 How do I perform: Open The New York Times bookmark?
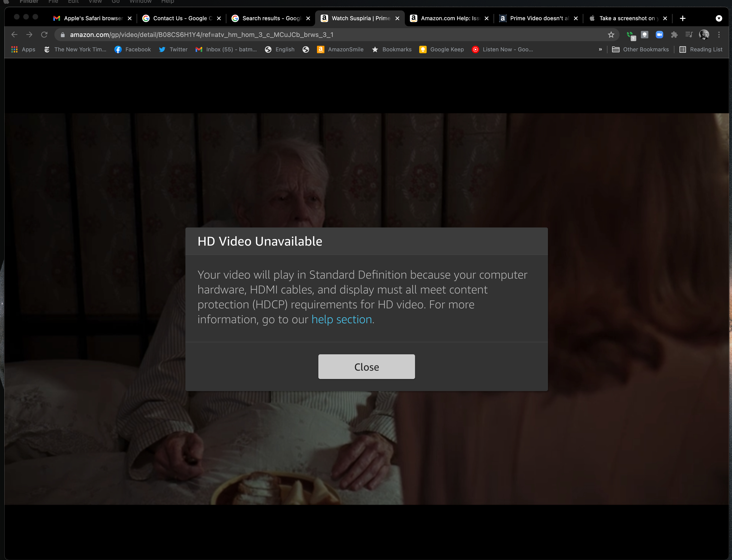(x=75, y=49)
